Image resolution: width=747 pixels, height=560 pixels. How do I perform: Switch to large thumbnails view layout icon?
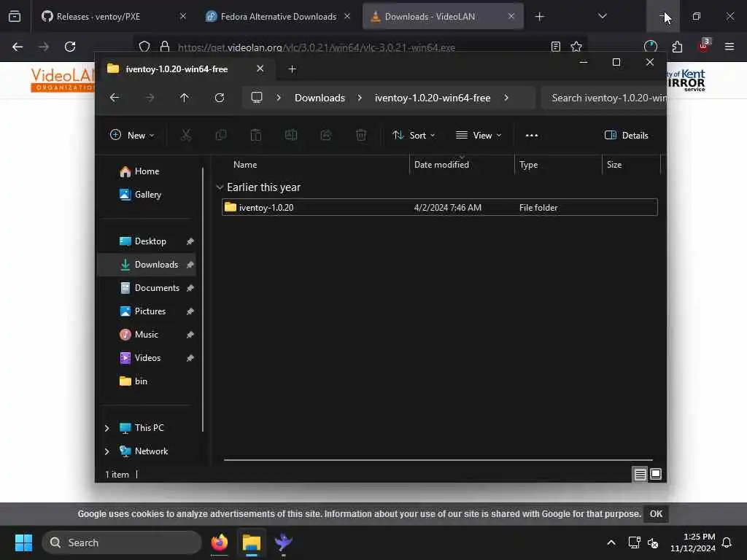(x=656, y=474)
